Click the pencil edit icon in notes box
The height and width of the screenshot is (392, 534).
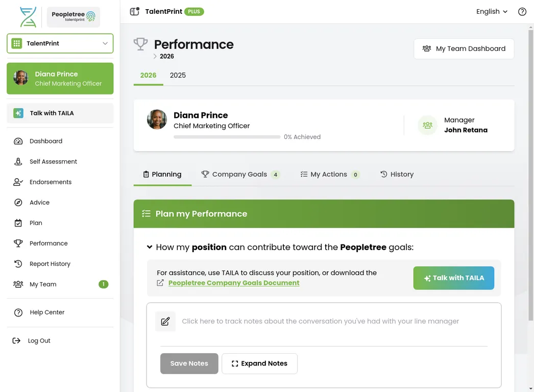(x=165, y=321)
